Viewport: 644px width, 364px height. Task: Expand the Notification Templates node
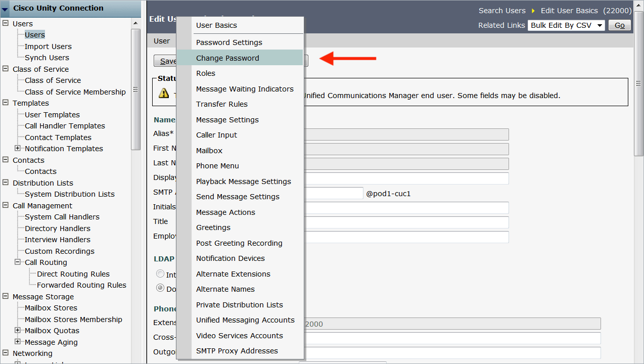(18, 148)
